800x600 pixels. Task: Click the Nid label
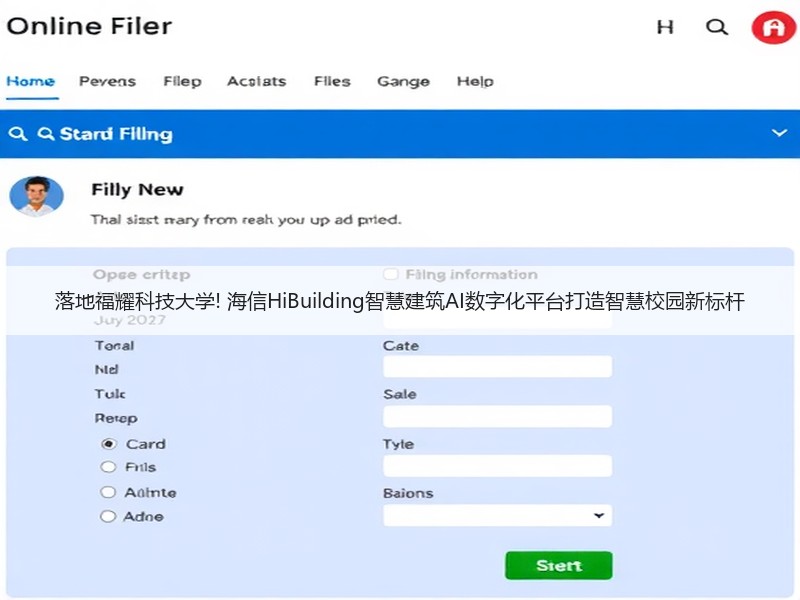point(106,369)
